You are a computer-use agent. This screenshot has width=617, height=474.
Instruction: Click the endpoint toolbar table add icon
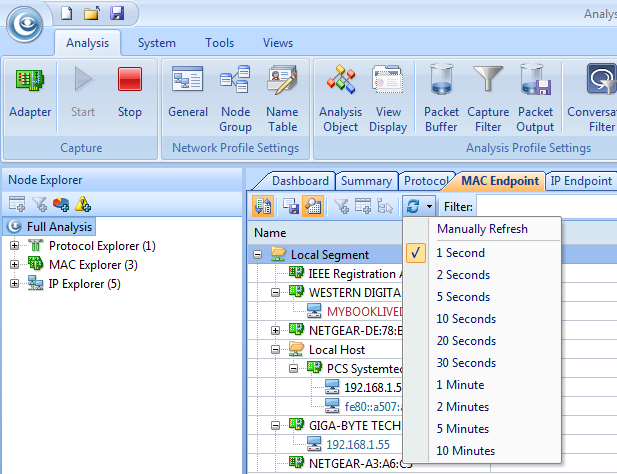click(x=363, y=206)
